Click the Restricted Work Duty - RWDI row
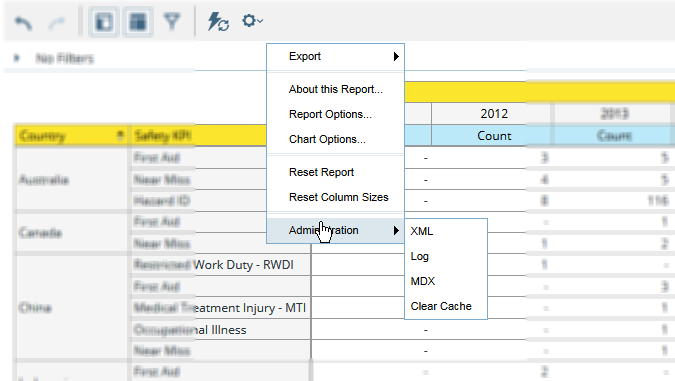The width and height of the screenshot is (675, 381). coord(220,265)
